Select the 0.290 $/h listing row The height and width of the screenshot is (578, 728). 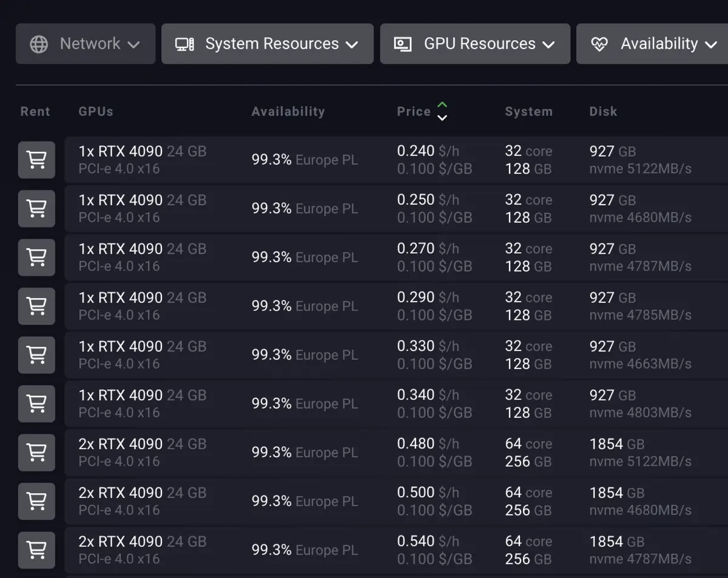303,305
